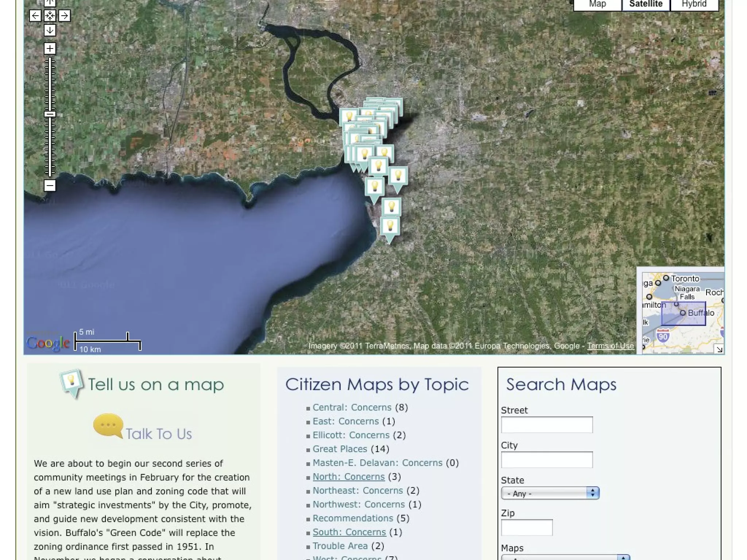Pan the map right with arrow
The image size is (747, 560).
(65, 16)
